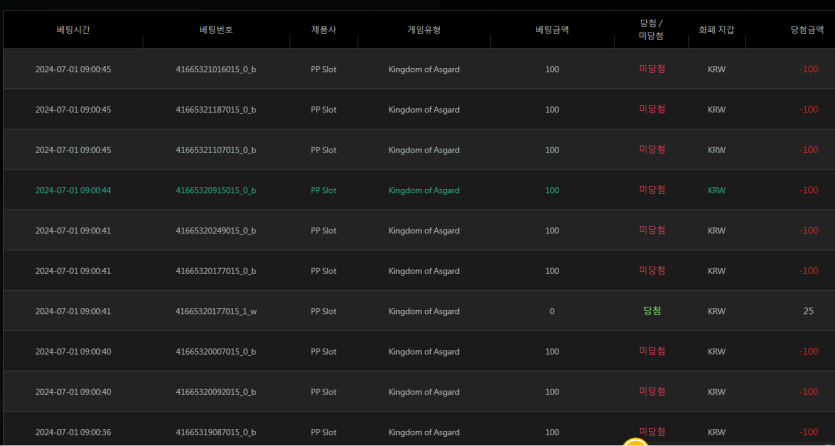Image resolution: width=835 pixels, height=446 pixels.
Task: Click bet number 41665320177015_0_b
Action: tap(216, 271)
